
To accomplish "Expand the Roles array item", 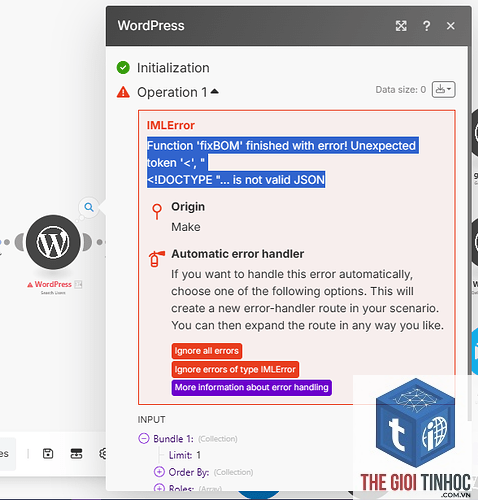I will pos(159,488).
